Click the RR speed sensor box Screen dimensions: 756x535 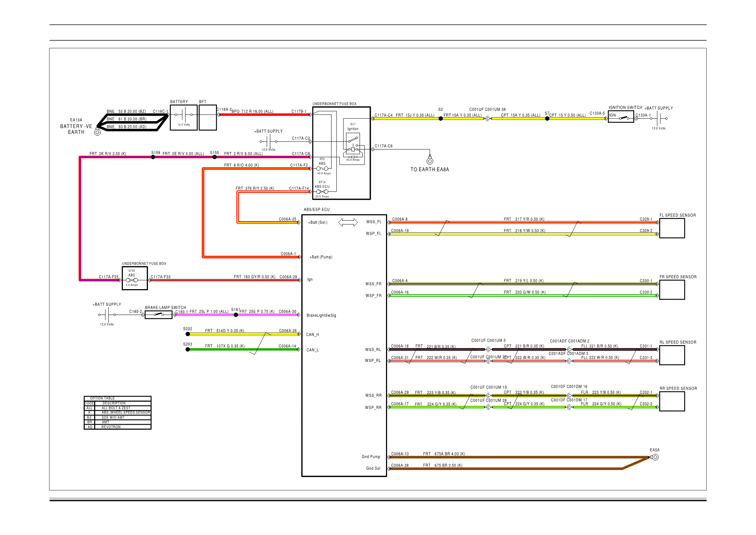672,402
